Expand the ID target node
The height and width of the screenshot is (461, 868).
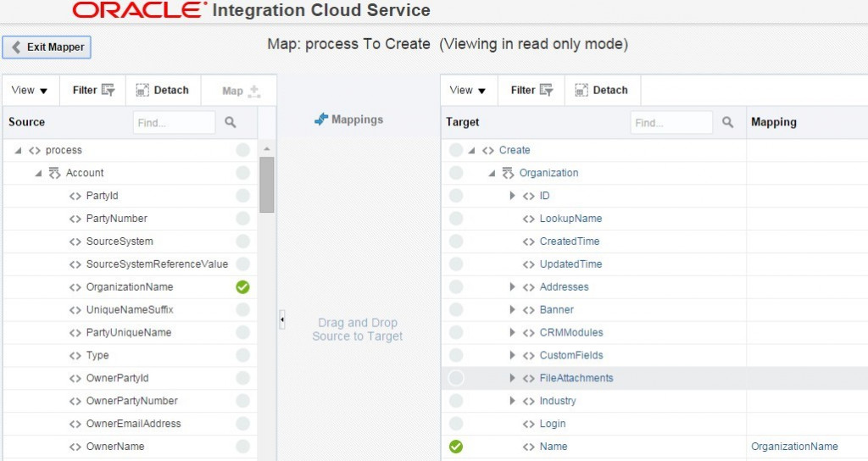[x=512, y=196]
